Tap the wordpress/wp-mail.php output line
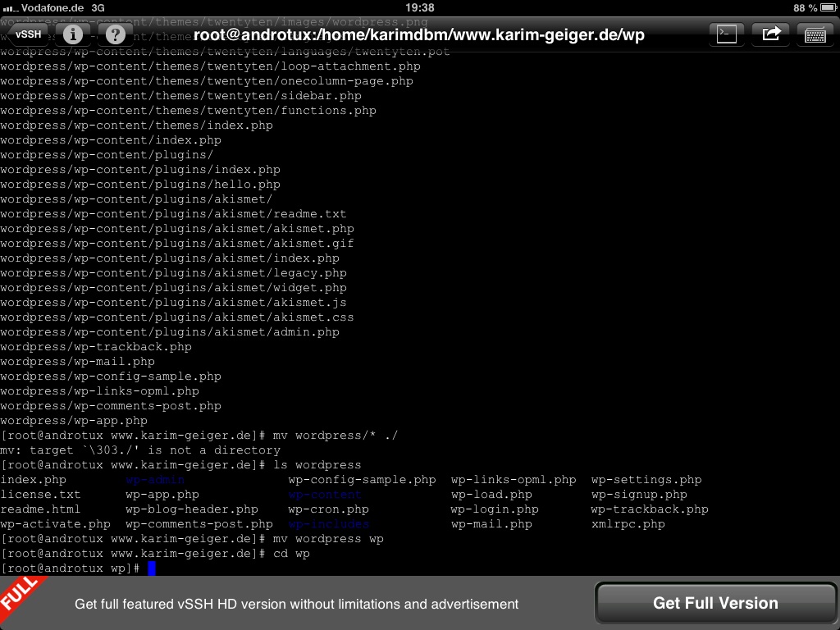The height and width of the screenshot is (630, 840). point(77,362)
